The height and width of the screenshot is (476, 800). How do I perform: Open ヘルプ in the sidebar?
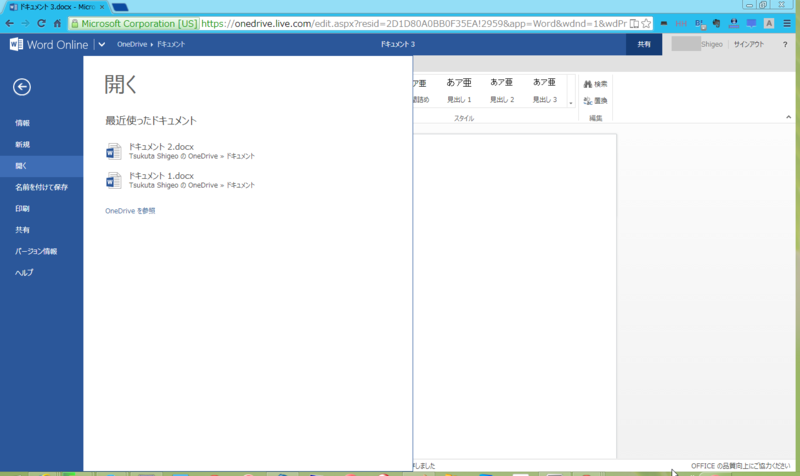[24, 273]
